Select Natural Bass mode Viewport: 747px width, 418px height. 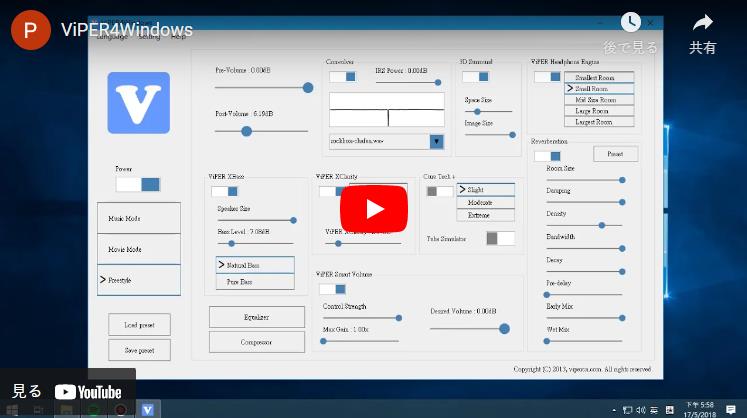tap(255, 265)
